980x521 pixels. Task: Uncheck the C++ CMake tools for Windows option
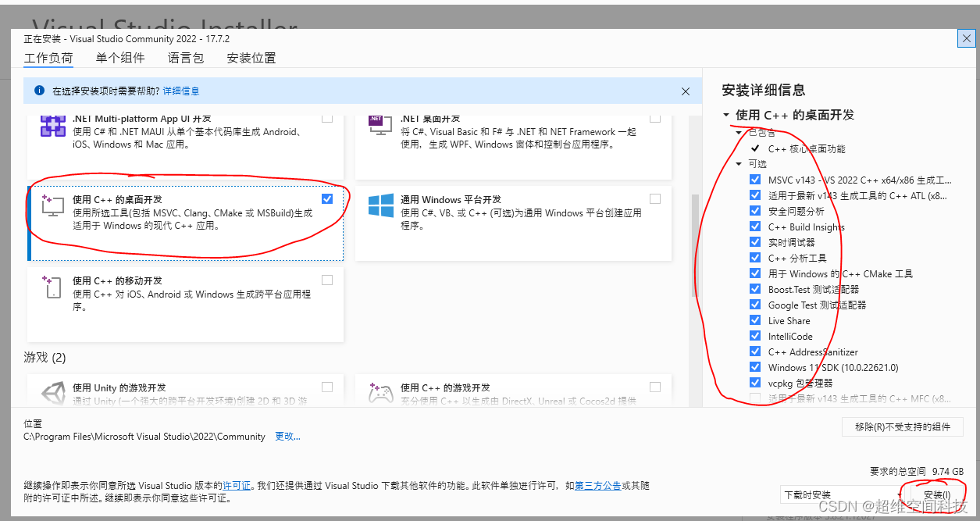click(x=755, y=273)
